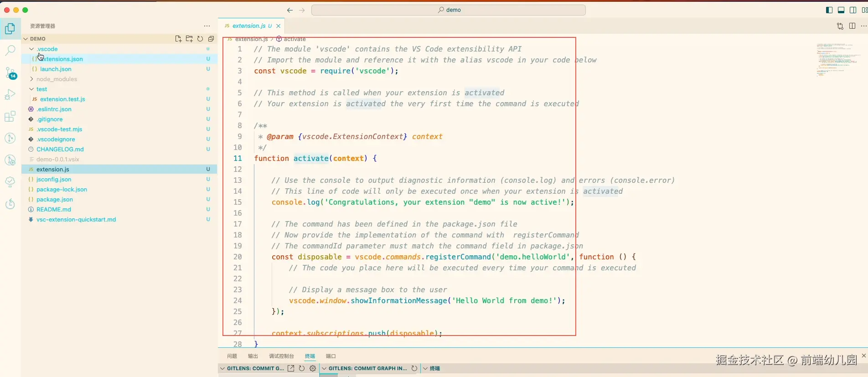The width and height of the screenshot is (868, 377).
Task: Collapse the test folder
Action: coord(31,89)
